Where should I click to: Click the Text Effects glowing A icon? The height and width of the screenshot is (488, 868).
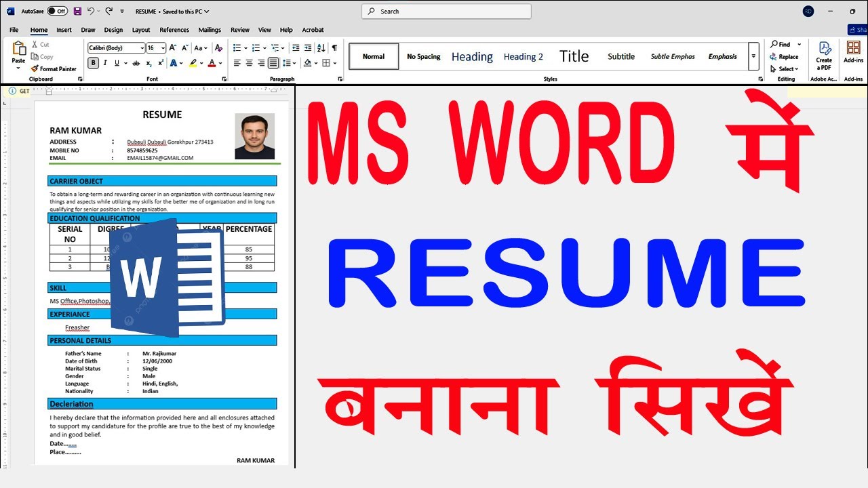[174, 63]
